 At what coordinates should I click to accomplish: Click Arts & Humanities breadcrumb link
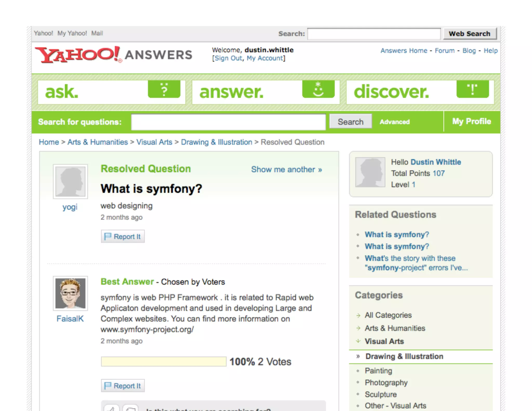(x=98, y=142)
